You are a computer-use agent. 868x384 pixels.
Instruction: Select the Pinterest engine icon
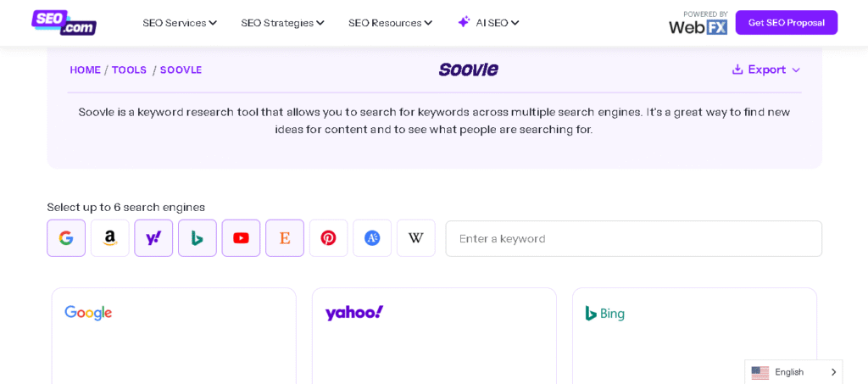click(328, 238)
